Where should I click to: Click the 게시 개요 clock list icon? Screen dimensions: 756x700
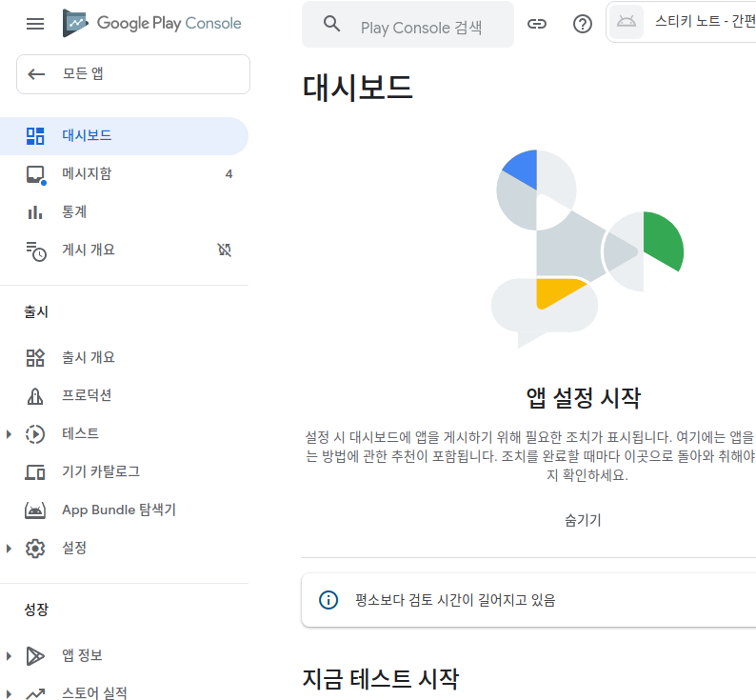(36, 250)
